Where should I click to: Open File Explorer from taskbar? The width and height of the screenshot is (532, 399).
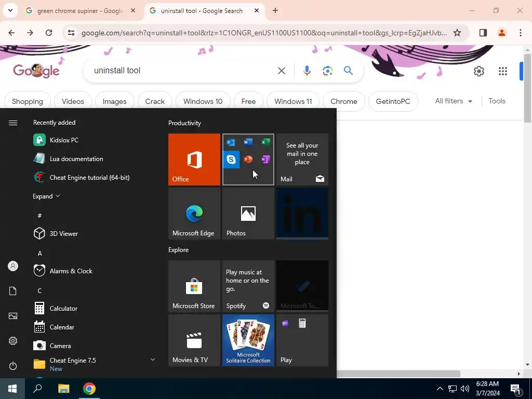click(x=63, y=389)
